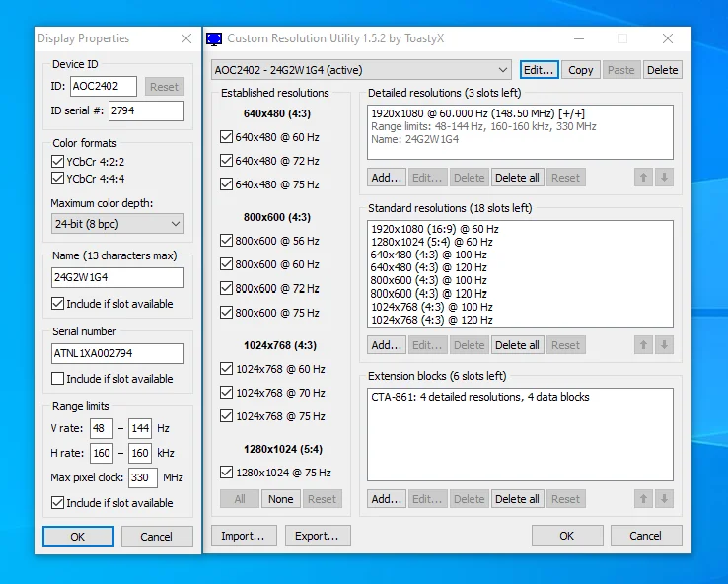Click V rate maximum field showing 144
Viewport: 728px width, 584px height.
pos(140,428)
